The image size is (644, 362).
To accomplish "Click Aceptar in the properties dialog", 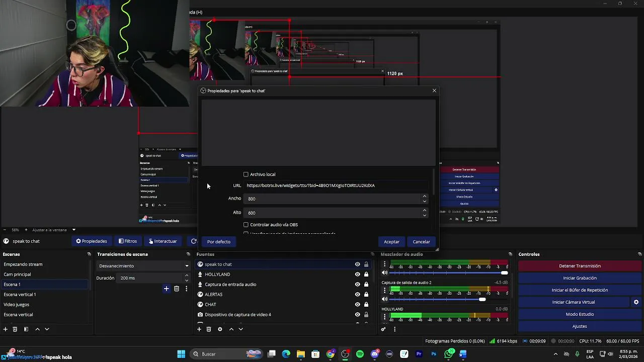I will (391, 242).
